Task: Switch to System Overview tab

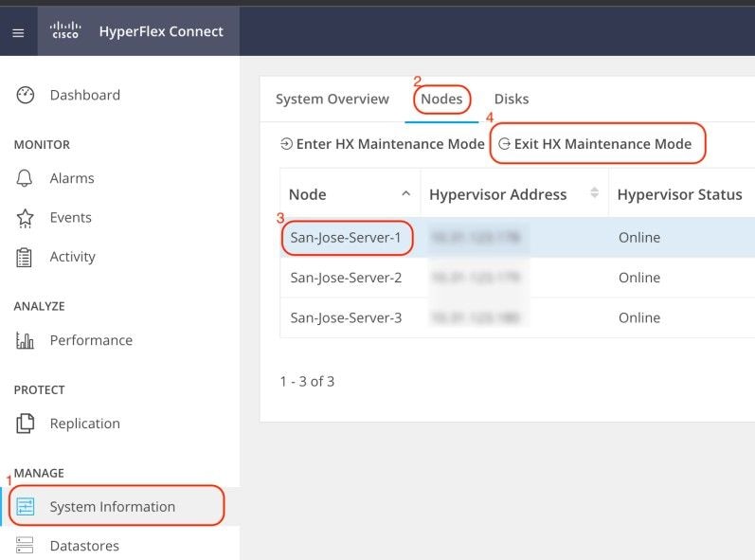Action: click(333, 99)
